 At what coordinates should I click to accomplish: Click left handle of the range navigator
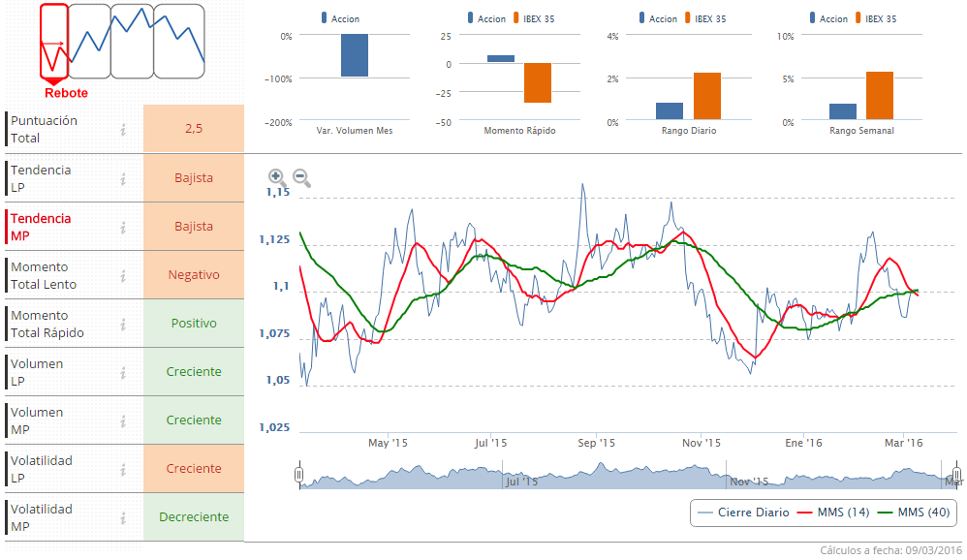pos(299,475)
